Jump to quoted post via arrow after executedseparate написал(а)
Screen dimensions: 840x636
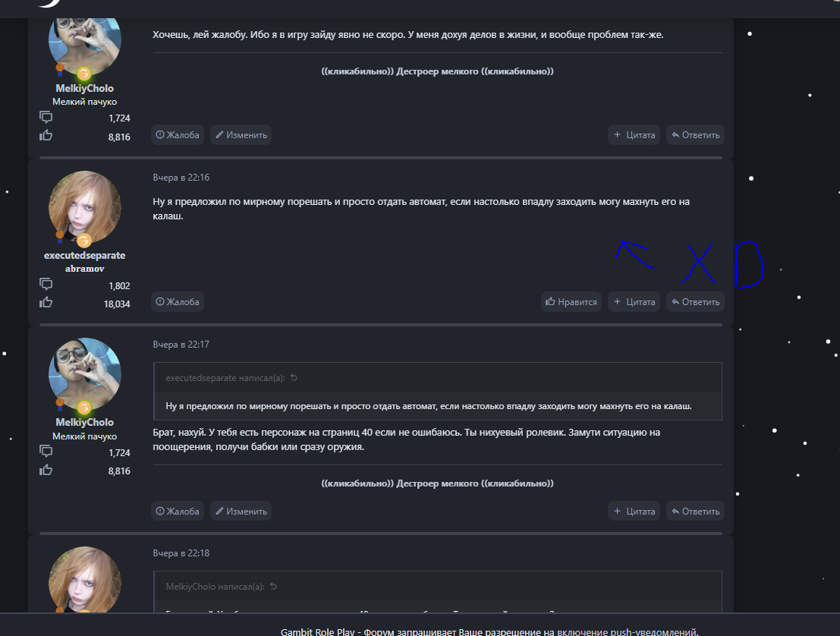294,378
